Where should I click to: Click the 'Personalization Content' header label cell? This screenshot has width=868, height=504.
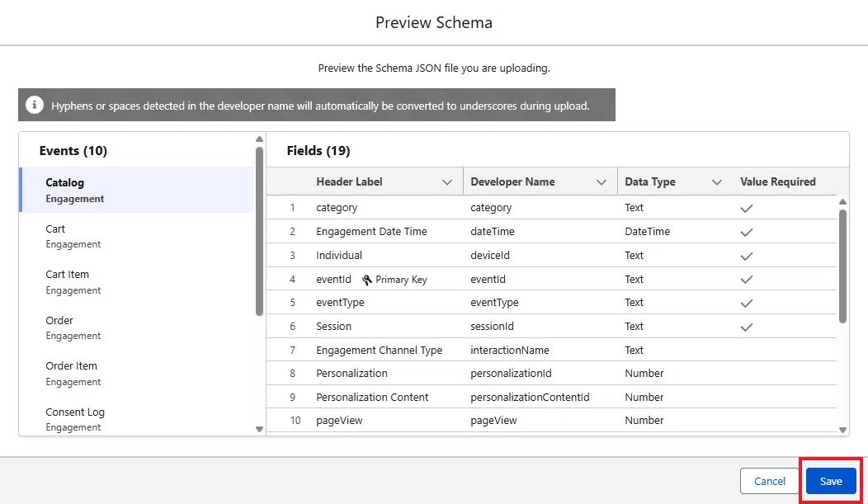pyautogui.click(x=372, y=398)
